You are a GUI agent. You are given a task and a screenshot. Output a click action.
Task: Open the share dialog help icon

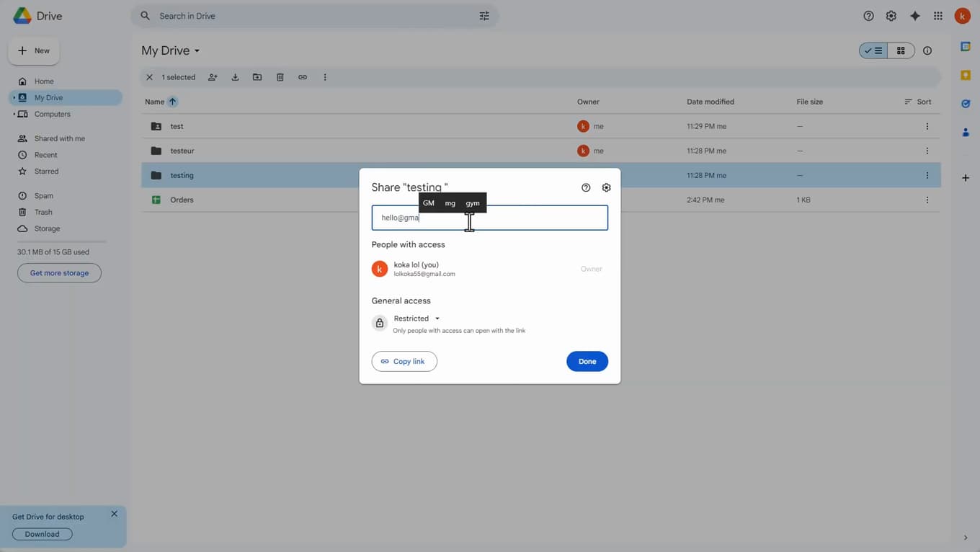586,187
